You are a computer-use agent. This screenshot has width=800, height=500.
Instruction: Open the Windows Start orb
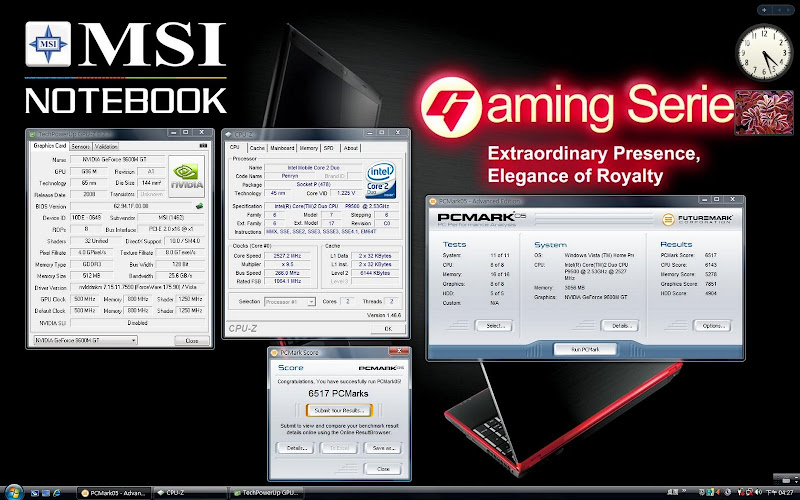[x=13, y=493]
